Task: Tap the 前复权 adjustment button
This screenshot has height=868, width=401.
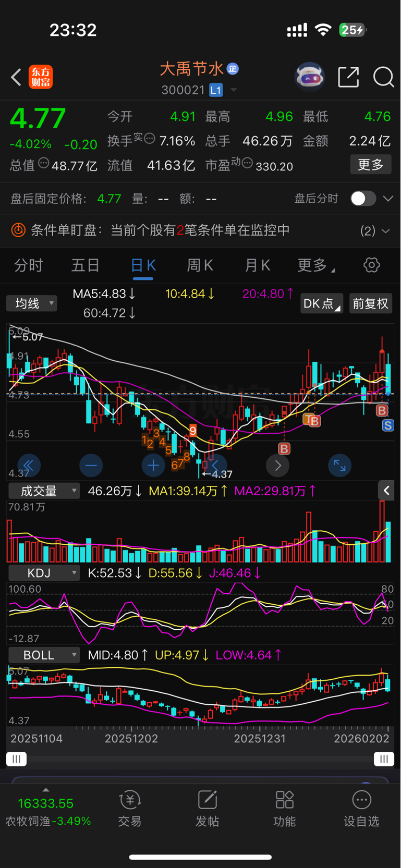Action: click(371, 303)
